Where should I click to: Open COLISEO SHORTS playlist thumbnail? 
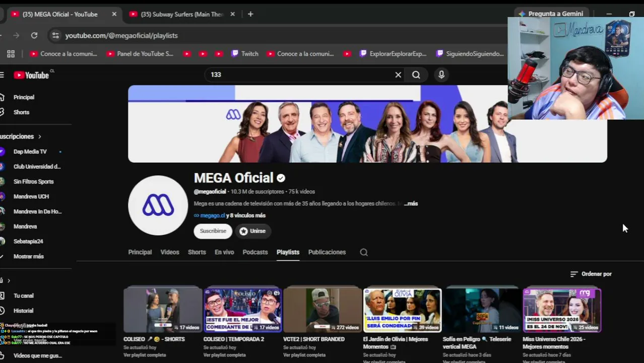click(x=163, y=310)
